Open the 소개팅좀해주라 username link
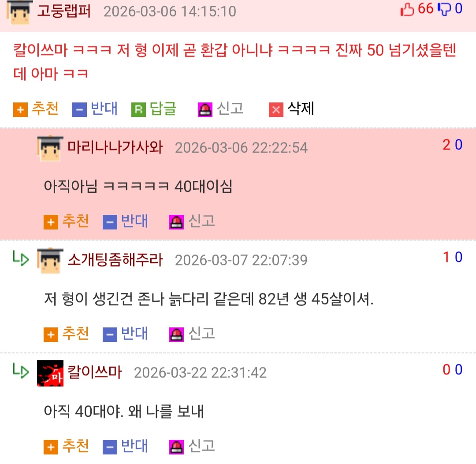 115,260
